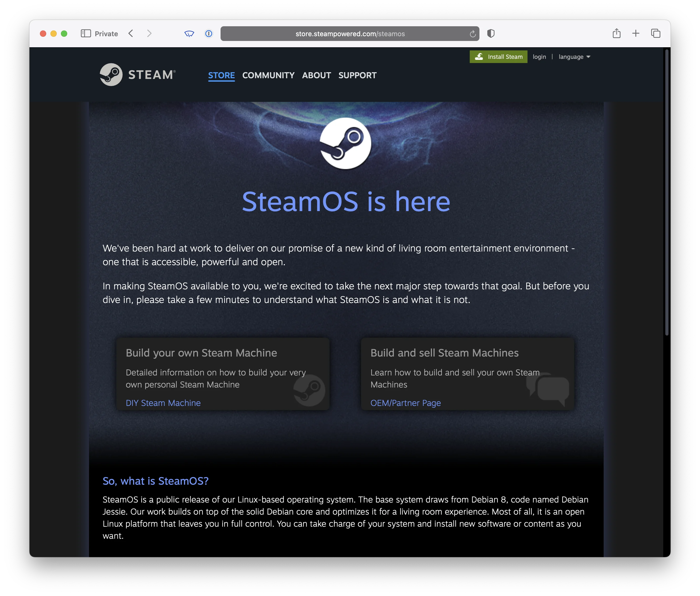This screenshot has width=700, height=596.
Task: Open the Bitwarden shield extension icon
Action: (189, 33)
